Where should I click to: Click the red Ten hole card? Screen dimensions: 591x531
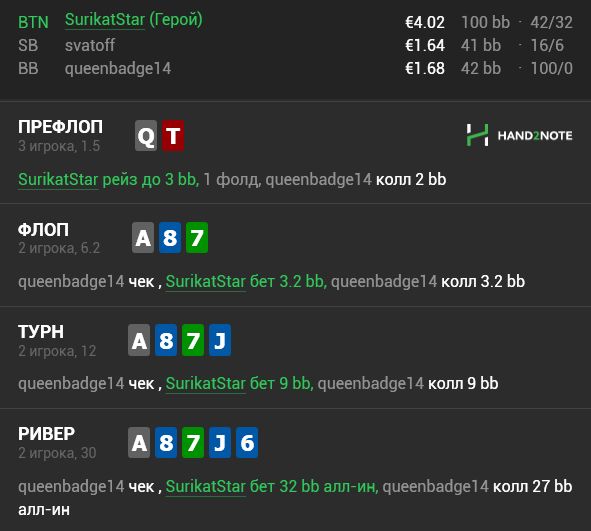coord(173,136)
